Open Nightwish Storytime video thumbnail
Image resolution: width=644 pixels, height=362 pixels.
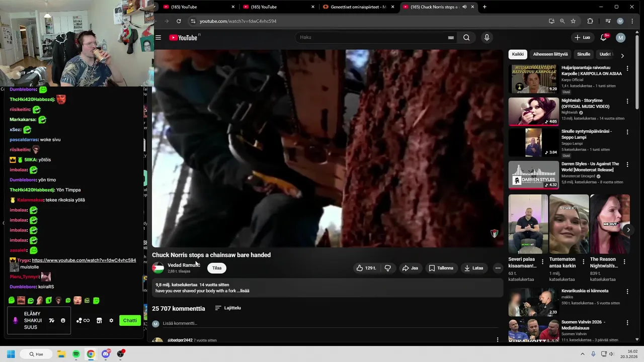[x=533, y=111]
